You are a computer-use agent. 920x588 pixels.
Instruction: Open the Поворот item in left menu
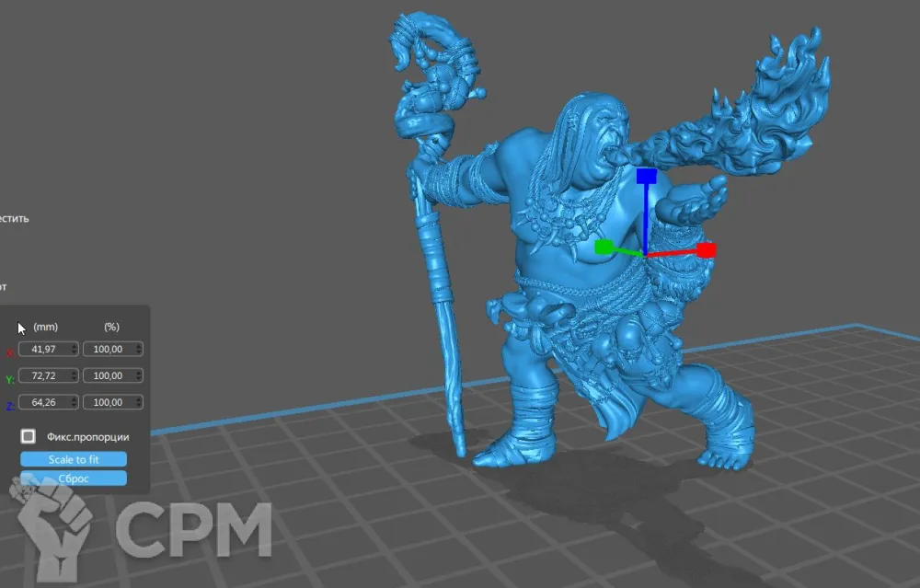click(4, 286)
